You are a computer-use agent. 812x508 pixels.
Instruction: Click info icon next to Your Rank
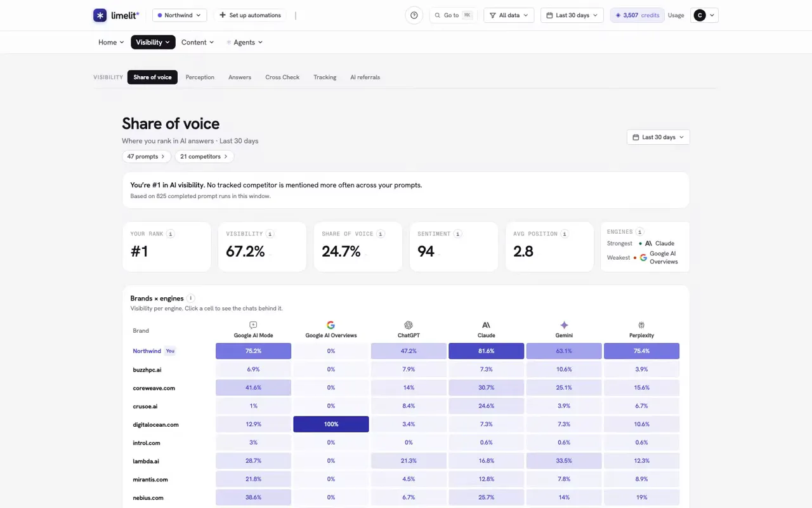170,234
